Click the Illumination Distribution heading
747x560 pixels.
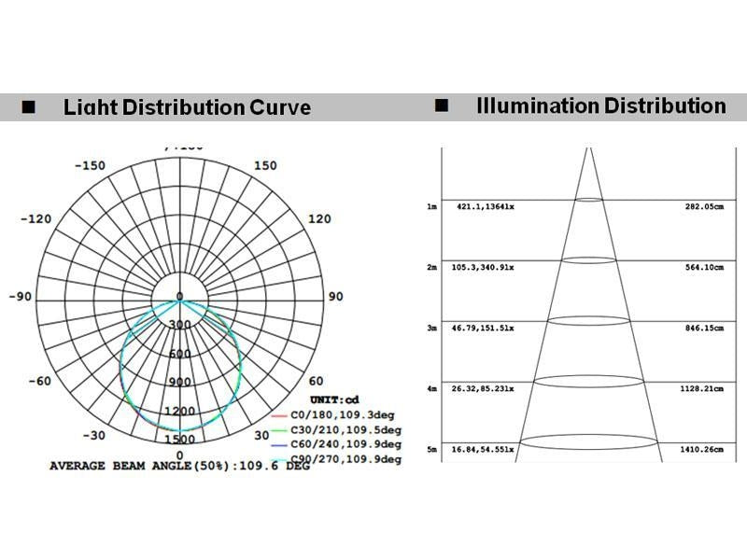pyautogui.click(x=600, y=105)
